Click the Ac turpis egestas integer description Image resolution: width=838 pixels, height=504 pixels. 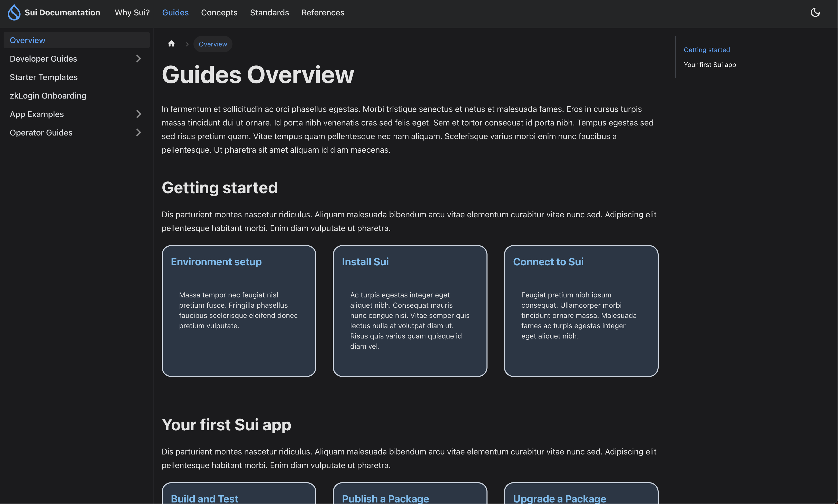[410, 321]
